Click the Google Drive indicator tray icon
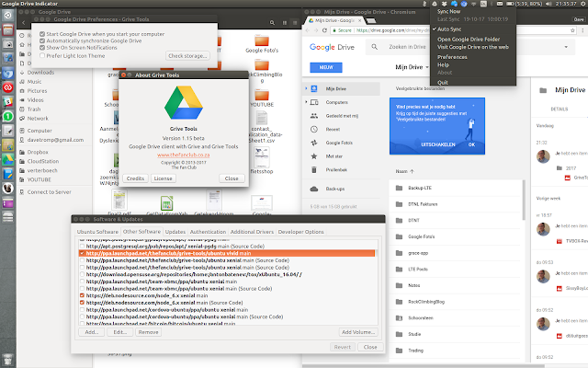This screenshot has height=368, width=588. point(435,4)
